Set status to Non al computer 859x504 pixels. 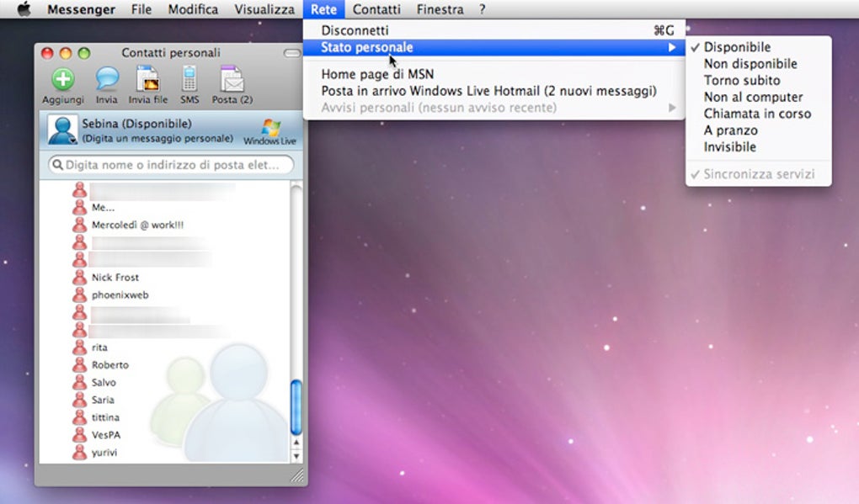753,97
